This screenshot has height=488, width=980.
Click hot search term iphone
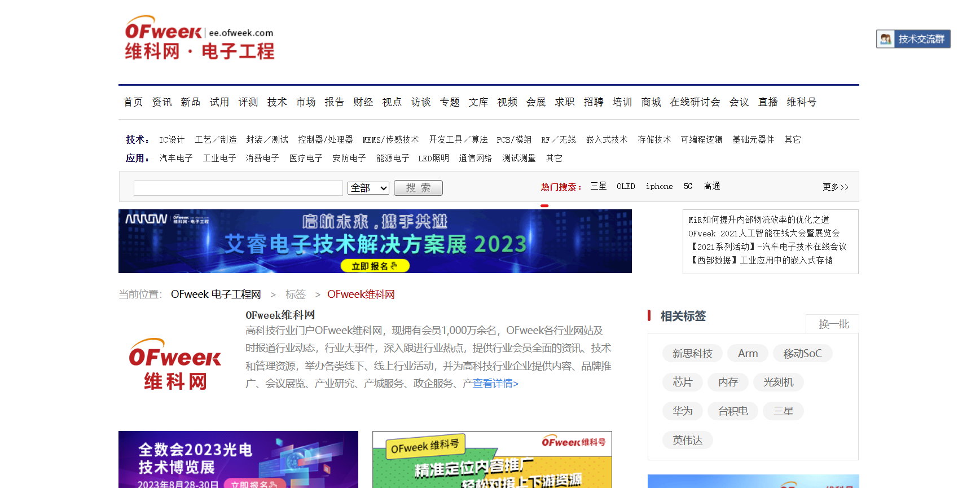(659, 186)
